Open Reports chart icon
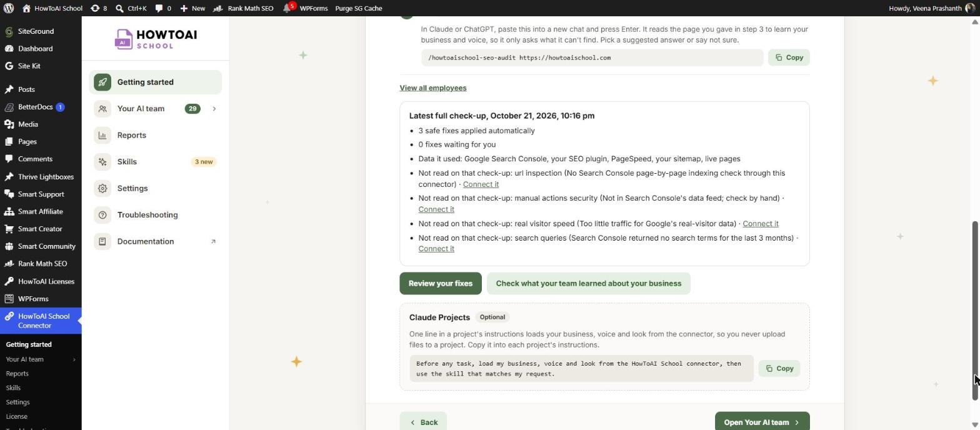The height and width of the screenshot is (430, 980). [x=102, y=136]
